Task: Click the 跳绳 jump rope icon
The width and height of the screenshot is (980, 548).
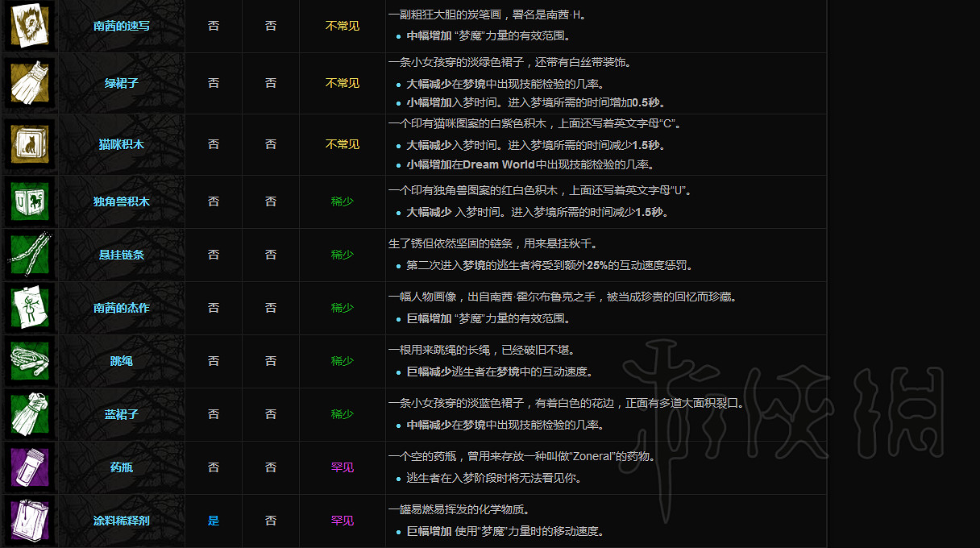Action: click(x=30, y=361)
